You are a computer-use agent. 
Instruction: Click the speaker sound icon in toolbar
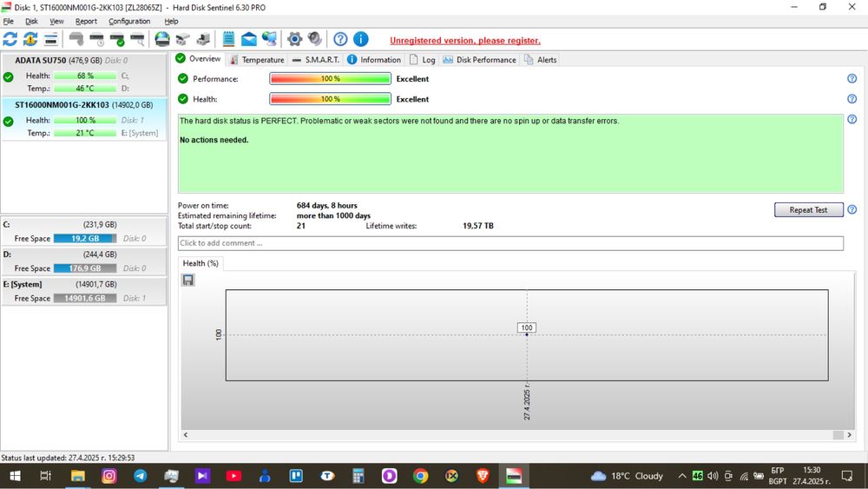tap(315, 39)
